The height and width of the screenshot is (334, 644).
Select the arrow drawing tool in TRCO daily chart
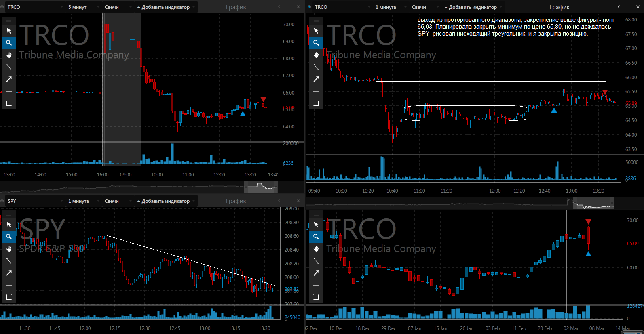point(316,273)
